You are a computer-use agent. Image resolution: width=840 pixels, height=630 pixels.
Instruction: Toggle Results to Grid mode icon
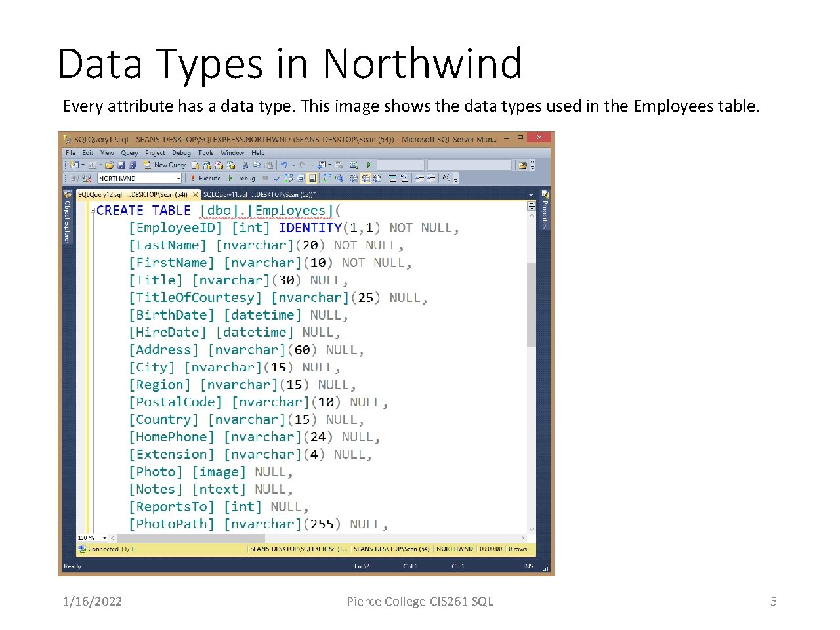pos(366,178)
